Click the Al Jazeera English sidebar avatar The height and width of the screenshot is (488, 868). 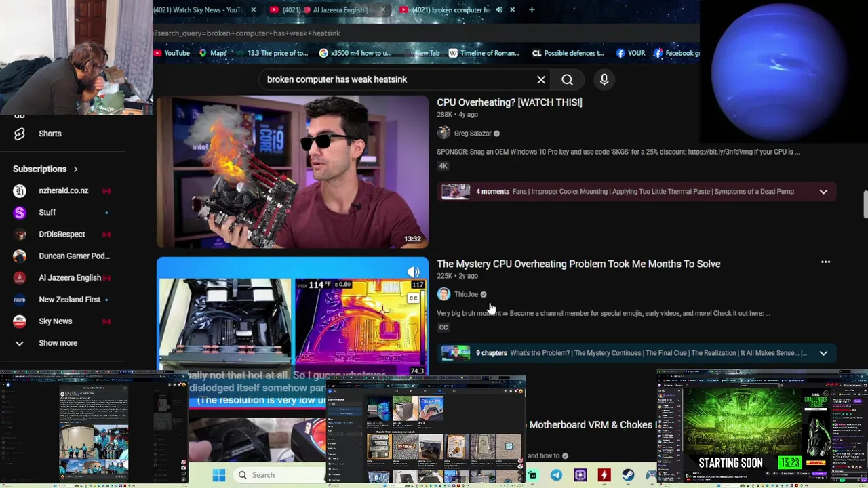coord(20,277)
